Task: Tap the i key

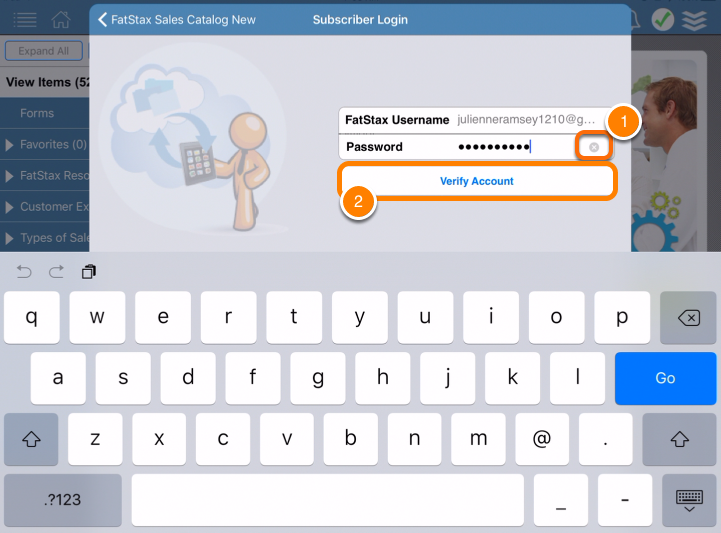Action: [x=491, y=317]
